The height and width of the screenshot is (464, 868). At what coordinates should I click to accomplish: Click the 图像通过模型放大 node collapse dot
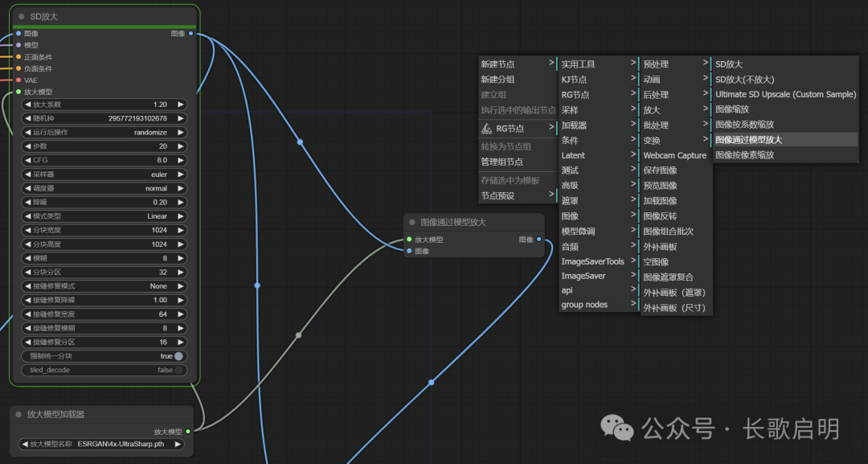(x=411, y=222)
